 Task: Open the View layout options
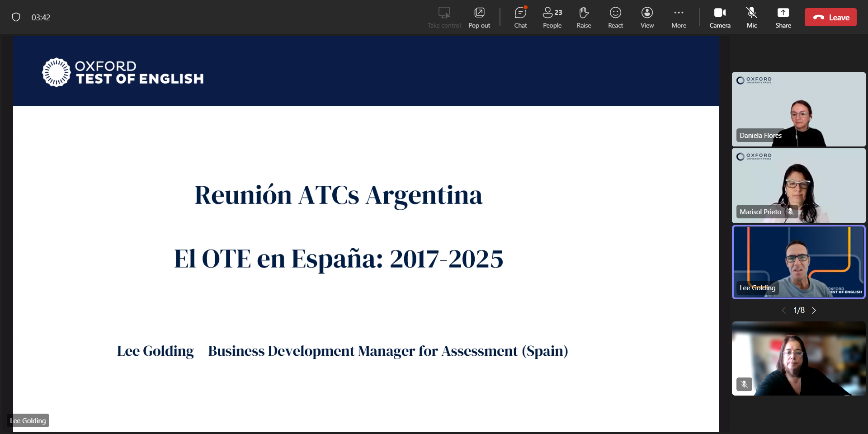tap(647, 18)
